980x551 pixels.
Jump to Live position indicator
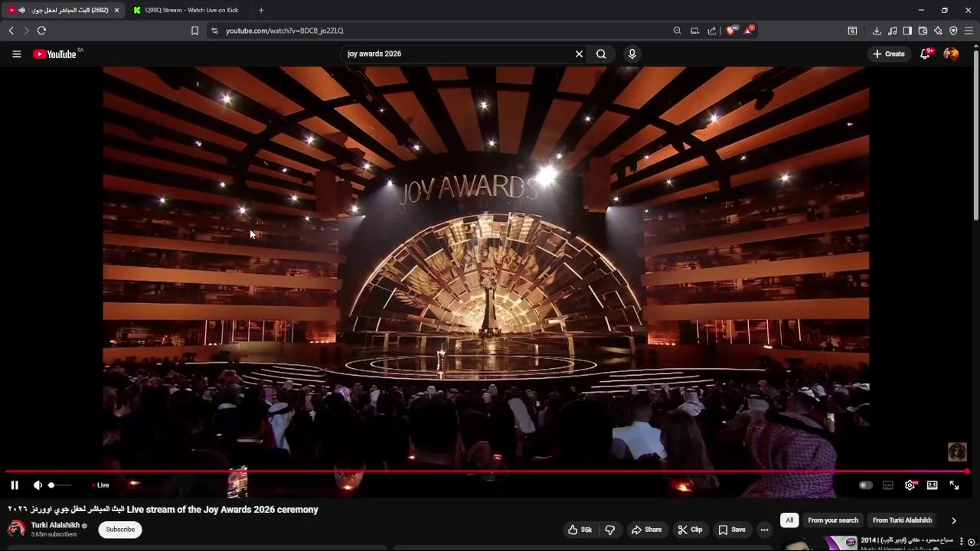100,485
